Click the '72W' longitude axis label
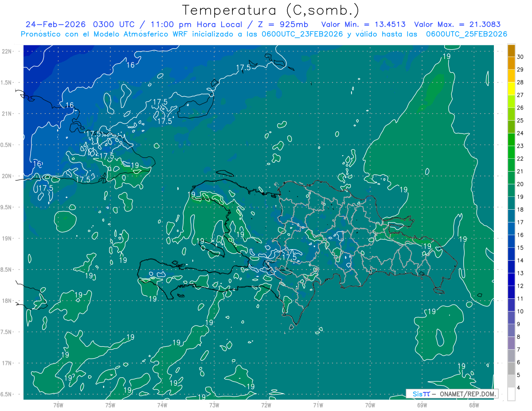Viewport: 532px width, 411px height. coord(266,405)
